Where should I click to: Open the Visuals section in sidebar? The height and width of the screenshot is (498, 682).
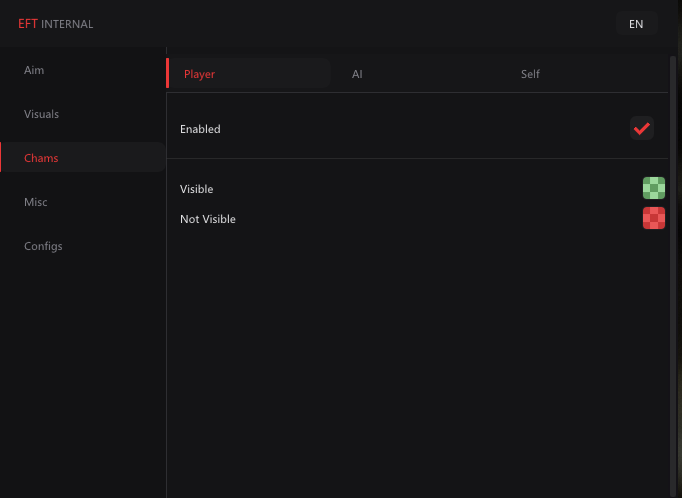(41, 114)
